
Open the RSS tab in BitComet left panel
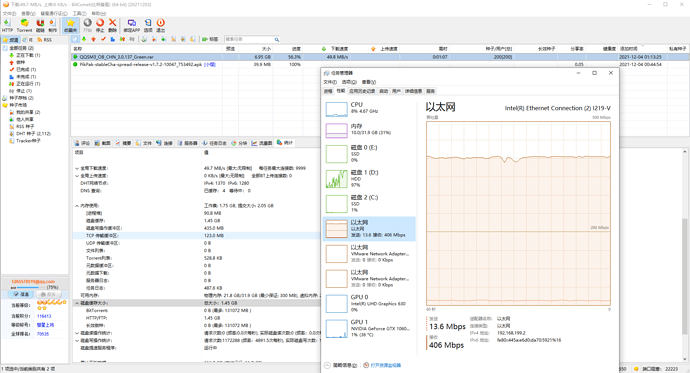point(44,40)
